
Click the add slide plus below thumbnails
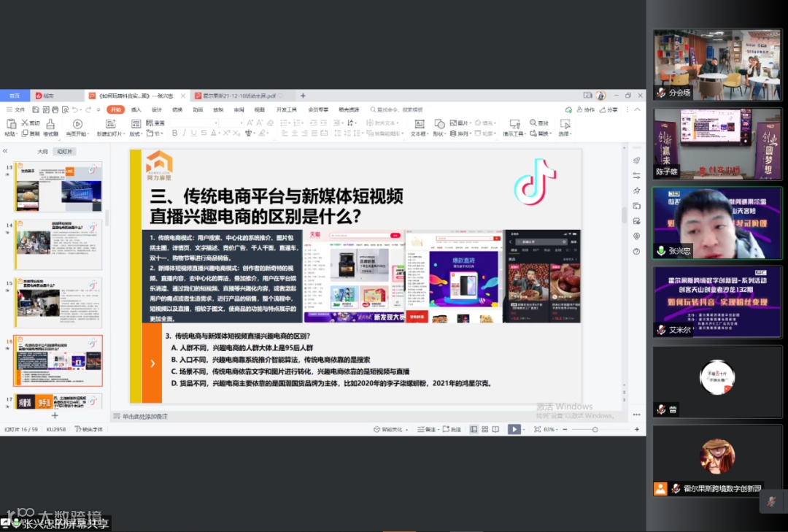coord(55,415)
